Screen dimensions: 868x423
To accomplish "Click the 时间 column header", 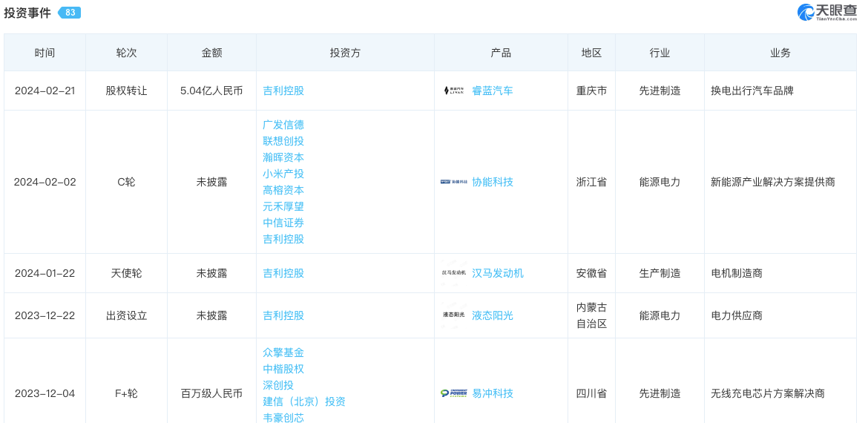I will click(45, 53).
